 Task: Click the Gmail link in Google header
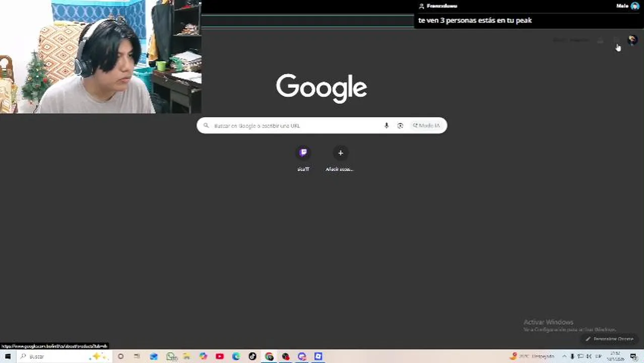pos(559,40)
